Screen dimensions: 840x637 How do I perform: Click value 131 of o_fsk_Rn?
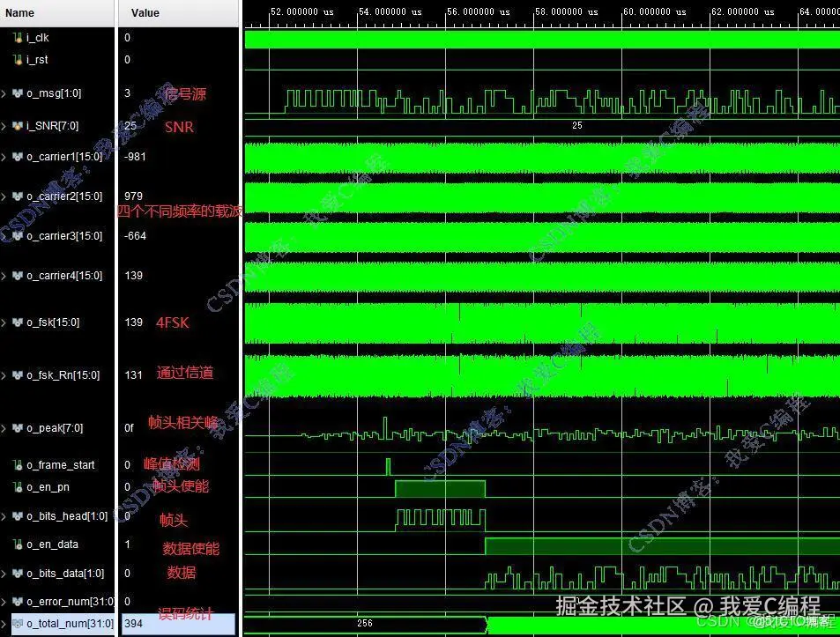133,375
